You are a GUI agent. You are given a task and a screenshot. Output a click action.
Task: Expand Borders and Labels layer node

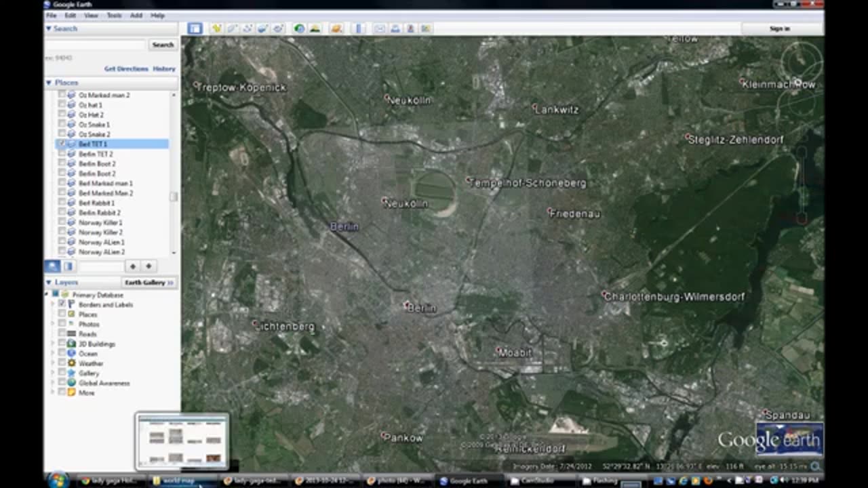(54, 304)
